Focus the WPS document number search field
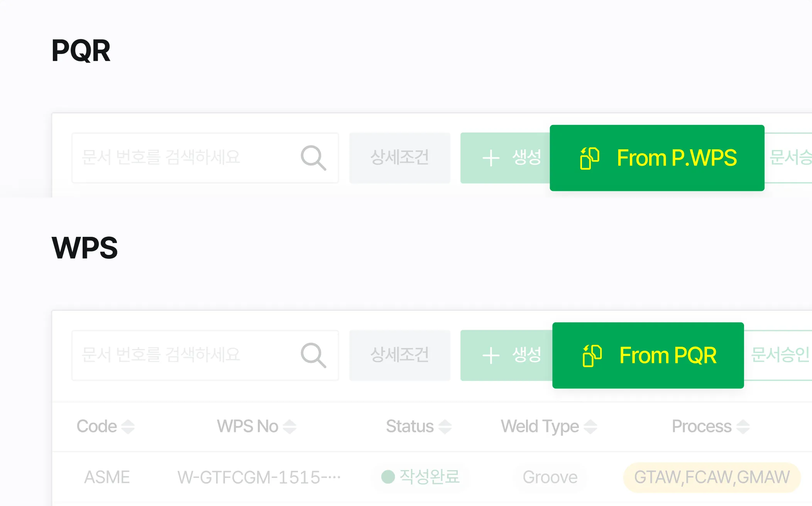Viewport: 812px width, 506px height. (185, 355)
